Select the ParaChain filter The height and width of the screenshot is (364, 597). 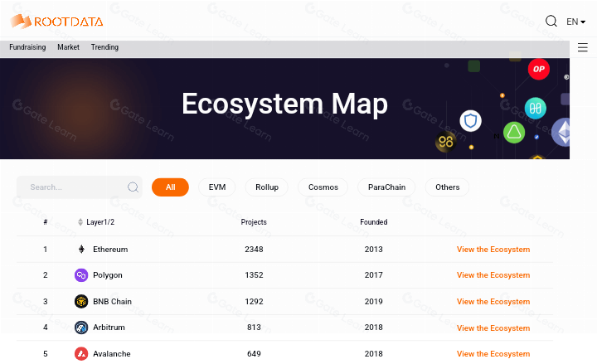[x=386, y=187]
